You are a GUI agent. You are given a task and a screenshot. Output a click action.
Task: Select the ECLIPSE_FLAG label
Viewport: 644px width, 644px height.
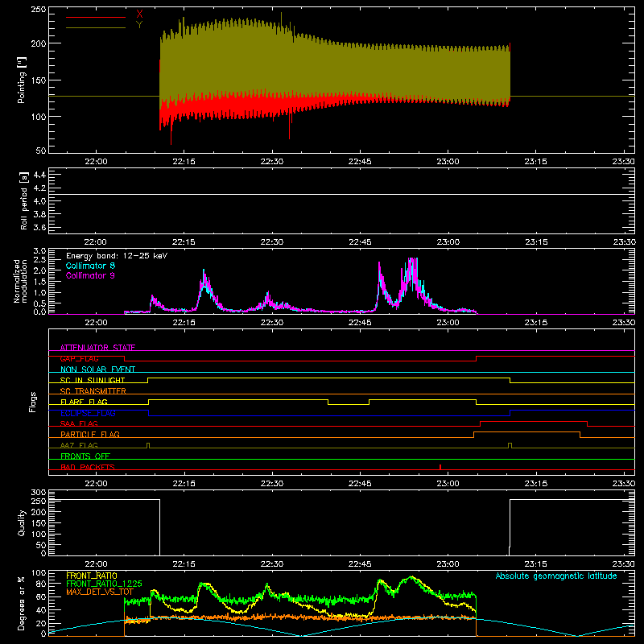click(x=88, y=413)
